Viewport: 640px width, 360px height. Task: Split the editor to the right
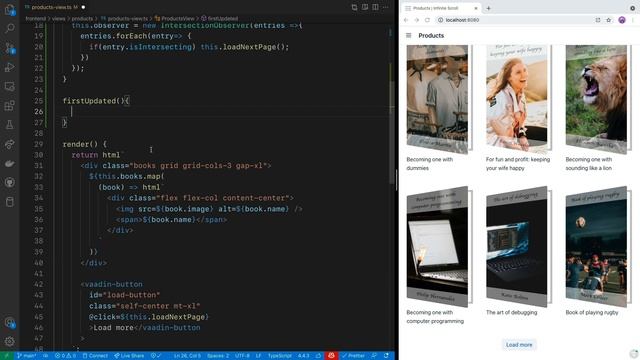375,7
